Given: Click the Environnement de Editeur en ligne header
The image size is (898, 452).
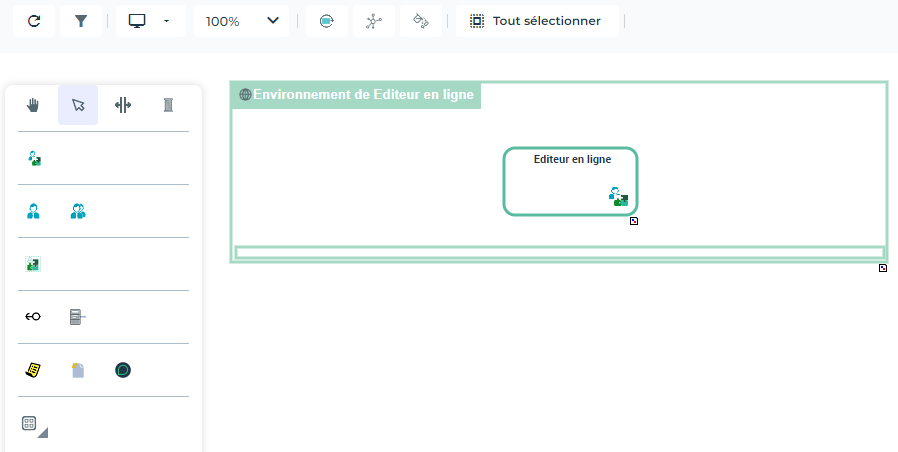Looking at the screenshot, I should 356,95.
